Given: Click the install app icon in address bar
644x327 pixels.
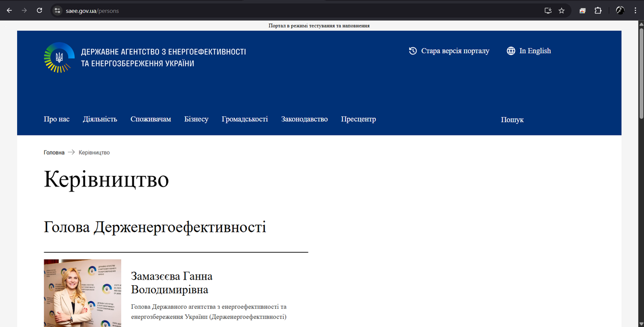Looking at the screenshot, I should point(548,10).
